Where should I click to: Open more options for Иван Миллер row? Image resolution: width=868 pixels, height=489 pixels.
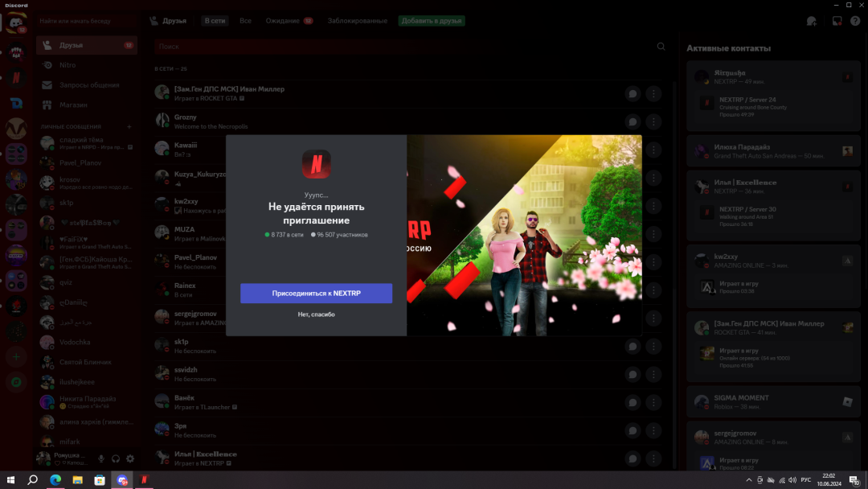pos(653,93)
